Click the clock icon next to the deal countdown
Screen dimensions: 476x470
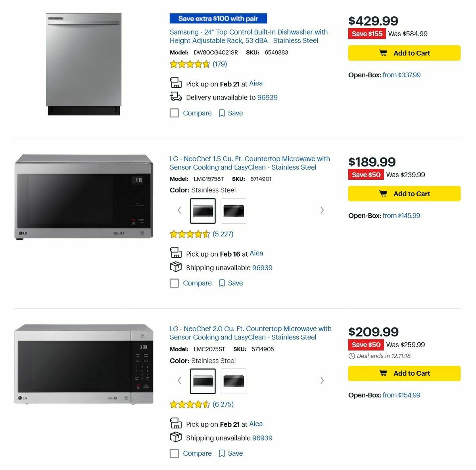351,356
